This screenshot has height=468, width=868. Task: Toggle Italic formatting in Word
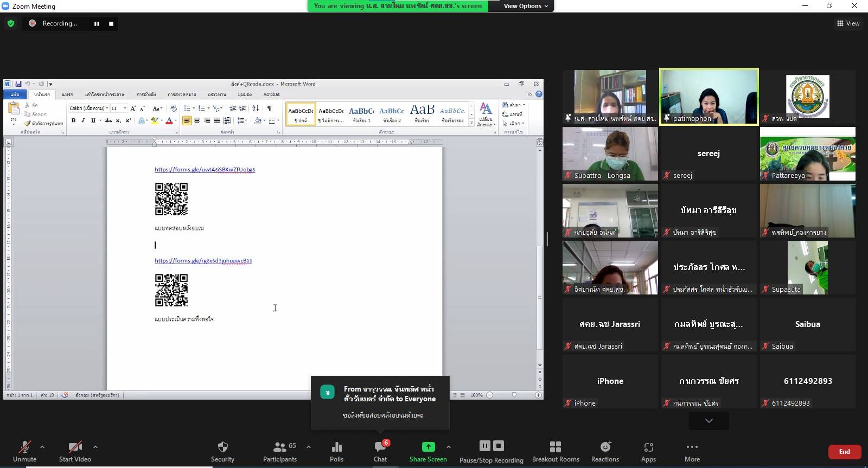(83, 120)
